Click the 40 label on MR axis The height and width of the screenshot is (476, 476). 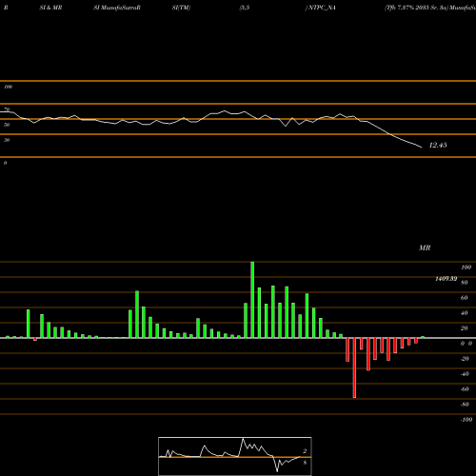coord(465,313)
